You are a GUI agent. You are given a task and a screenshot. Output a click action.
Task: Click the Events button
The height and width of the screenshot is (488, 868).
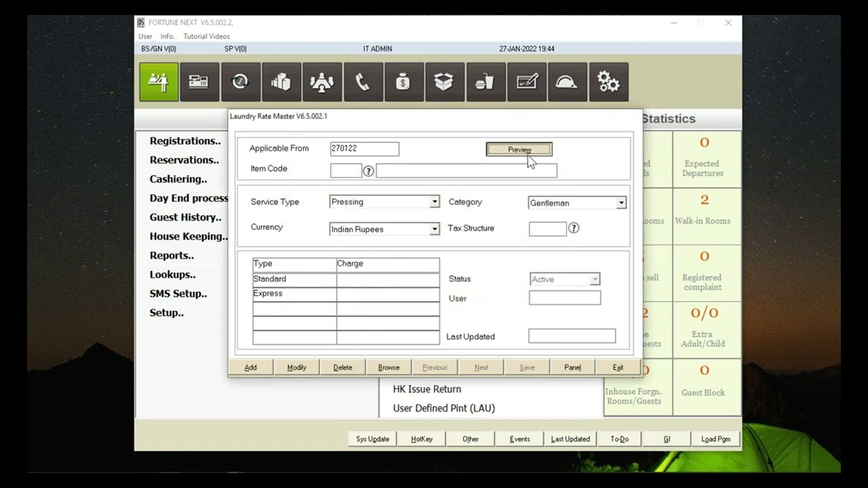(x=520, y=439)
